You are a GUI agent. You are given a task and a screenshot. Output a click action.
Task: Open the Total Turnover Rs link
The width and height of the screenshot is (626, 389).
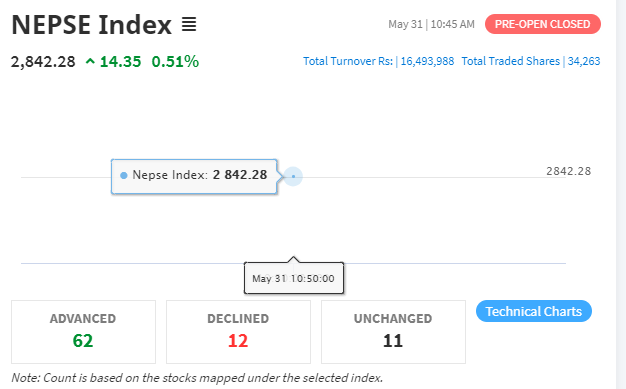click(378, 61)
